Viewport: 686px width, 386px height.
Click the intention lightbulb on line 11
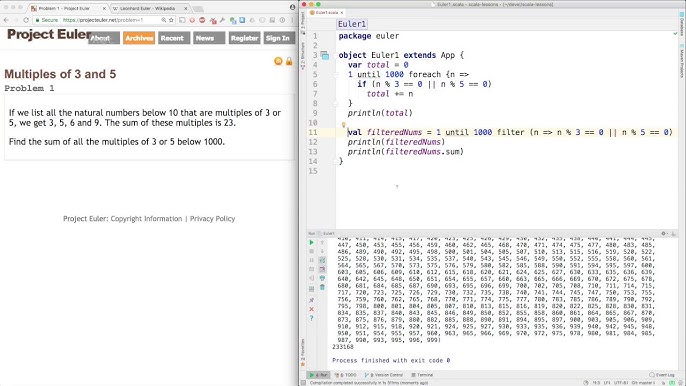[343, 125]
